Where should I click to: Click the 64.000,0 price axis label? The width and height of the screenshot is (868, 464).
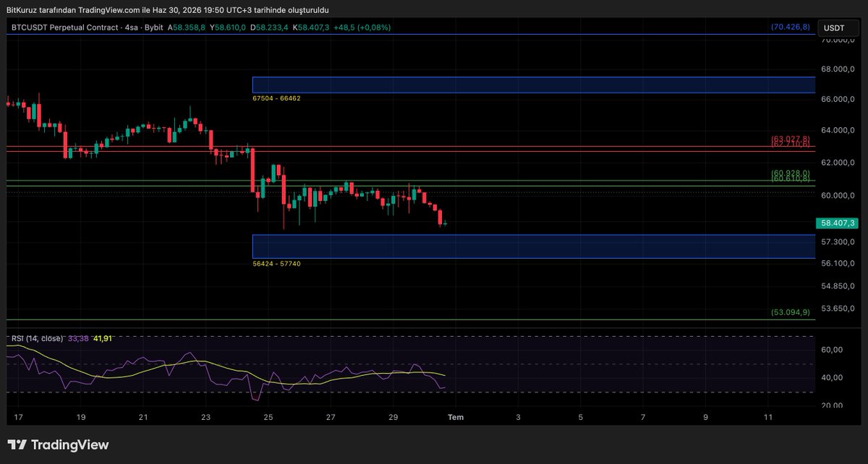point(838,131)
